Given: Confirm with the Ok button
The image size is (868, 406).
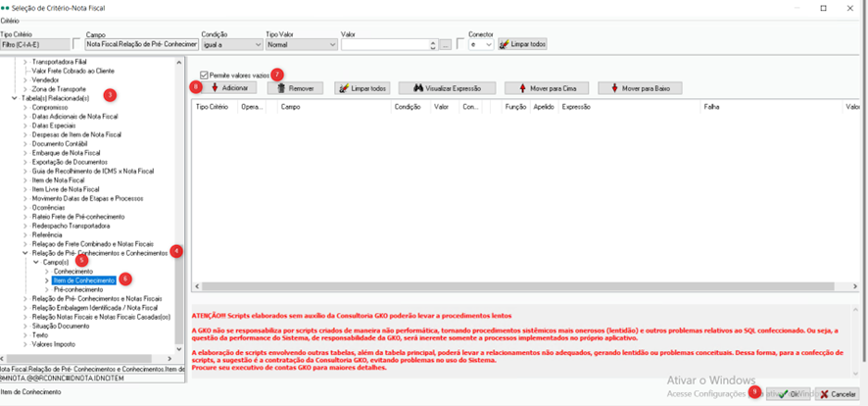Looking at the screenshot, I should tap(789, 394).
